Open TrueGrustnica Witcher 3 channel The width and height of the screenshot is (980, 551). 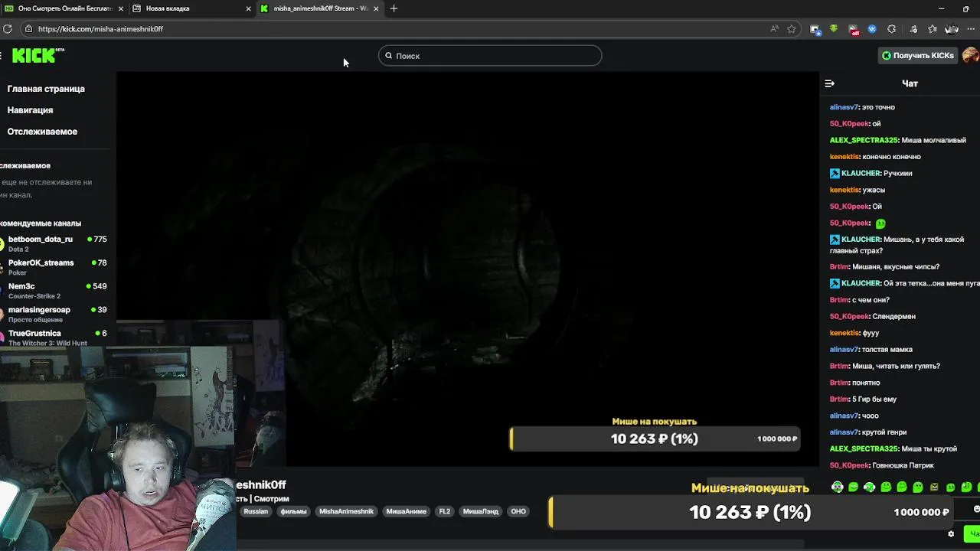[x=54, y=337]
